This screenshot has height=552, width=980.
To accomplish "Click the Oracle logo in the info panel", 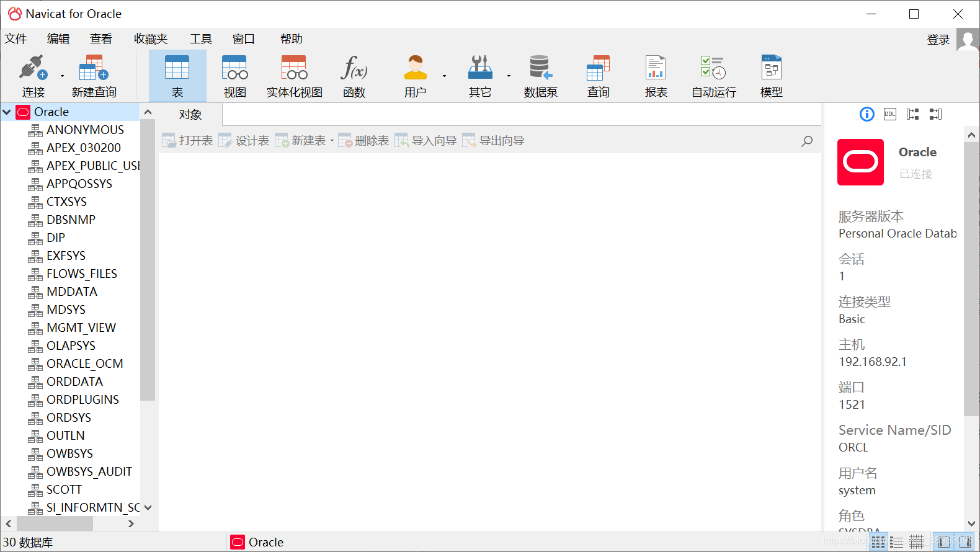I will 860,162.
